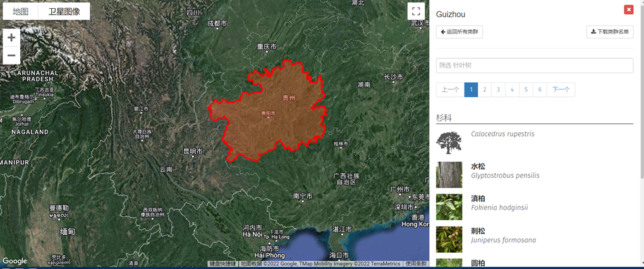Click 湖南 province label on map

click(364, 85)
